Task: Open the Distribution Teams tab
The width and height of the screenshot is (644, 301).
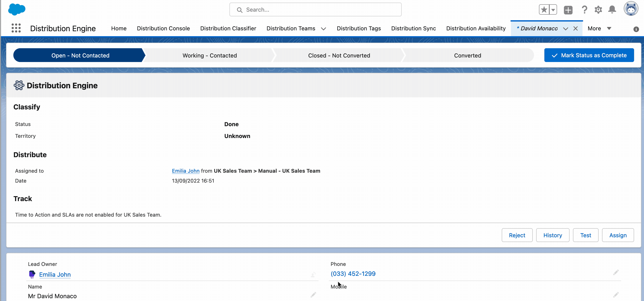Action: 291,28
